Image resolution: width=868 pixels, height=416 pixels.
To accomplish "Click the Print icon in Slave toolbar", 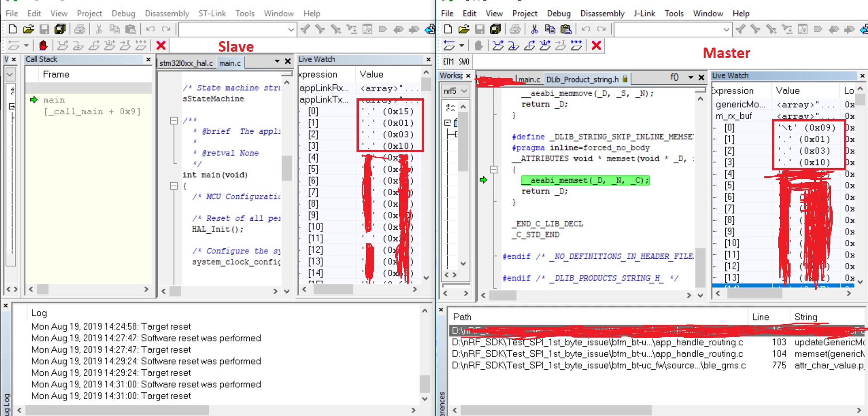I will point(80,29).
